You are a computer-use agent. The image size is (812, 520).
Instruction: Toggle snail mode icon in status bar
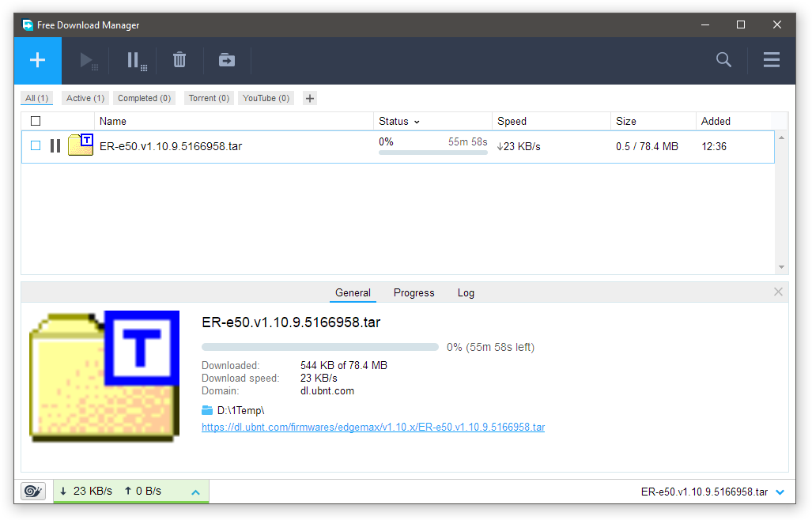click(33, 491)
